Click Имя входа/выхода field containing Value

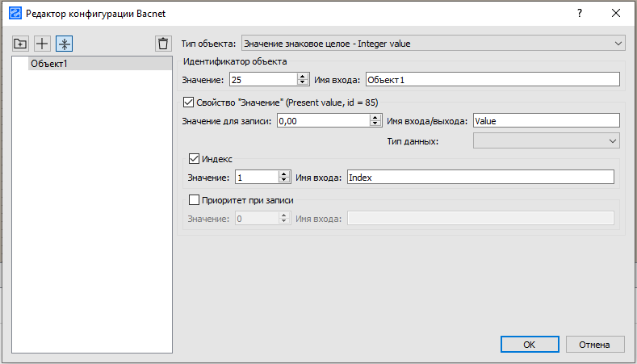tap(547, 120)
